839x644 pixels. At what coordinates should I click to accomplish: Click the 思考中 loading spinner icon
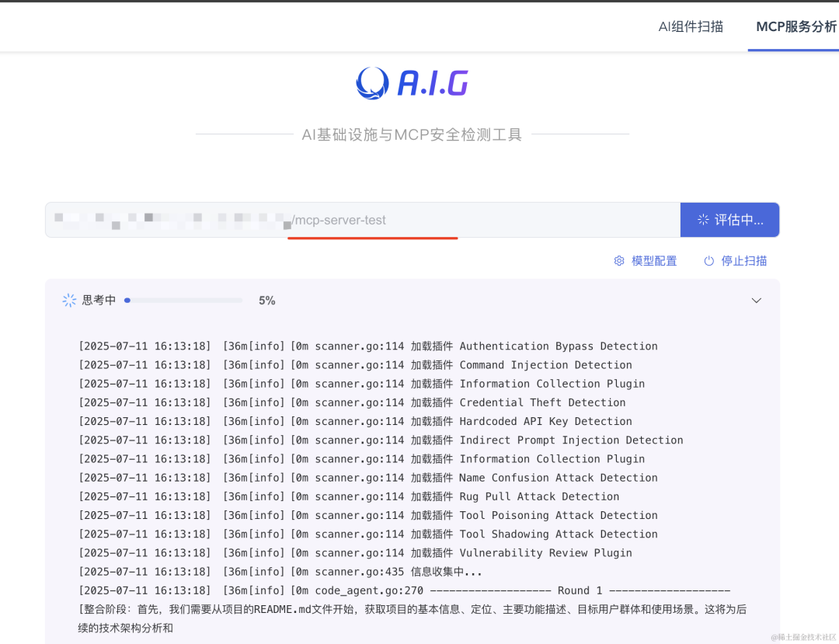pyautogui.click(x=69, y=301)
